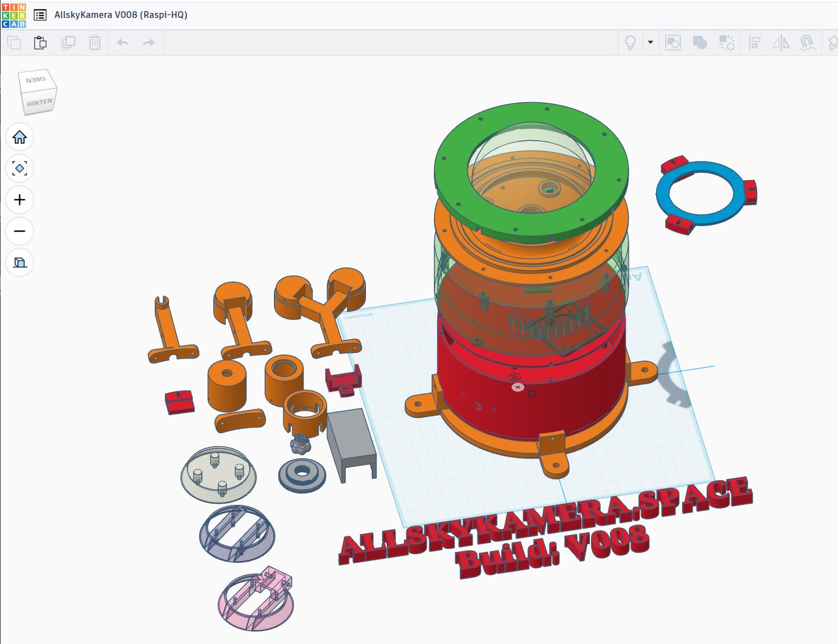Undo the last action
Viewport: 838px width, 644px height.
coord(122,42)
